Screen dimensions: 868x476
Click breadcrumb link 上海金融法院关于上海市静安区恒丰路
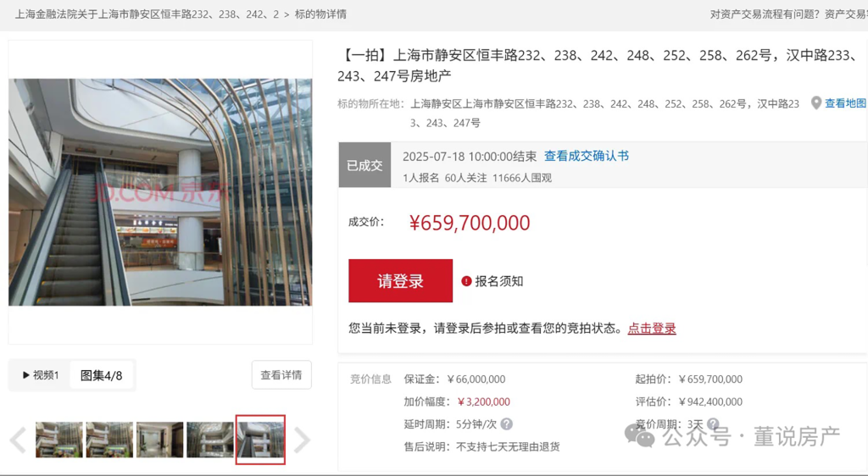(147, 14)
